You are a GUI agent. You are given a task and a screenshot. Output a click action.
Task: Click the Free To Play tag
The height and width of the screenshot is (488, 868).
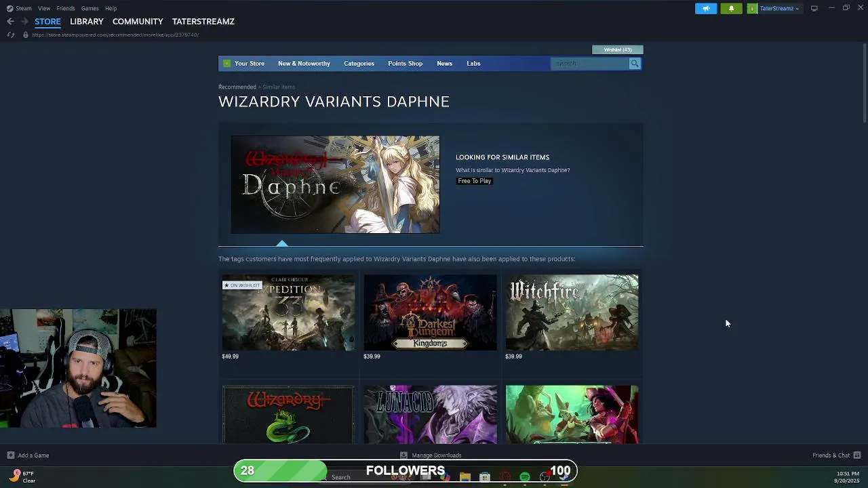pos(474,181)
